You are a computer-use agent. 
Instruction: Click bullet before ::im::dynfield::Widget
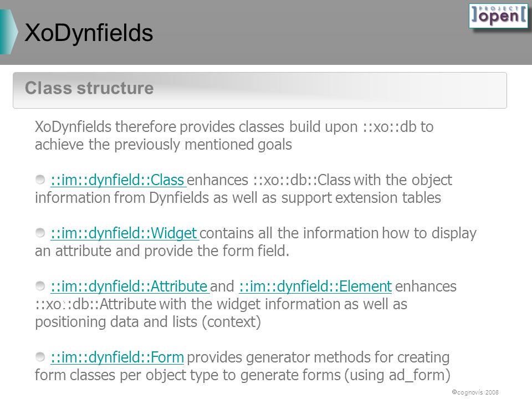tap(40, 233)
